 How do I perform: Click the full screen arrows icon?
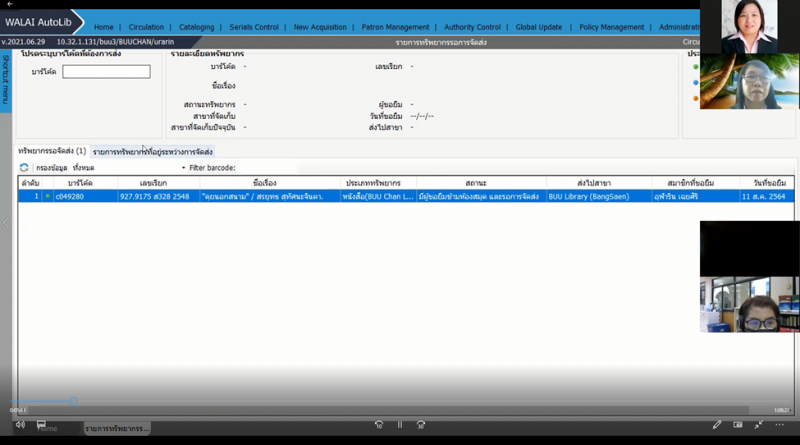coord(759,425)
